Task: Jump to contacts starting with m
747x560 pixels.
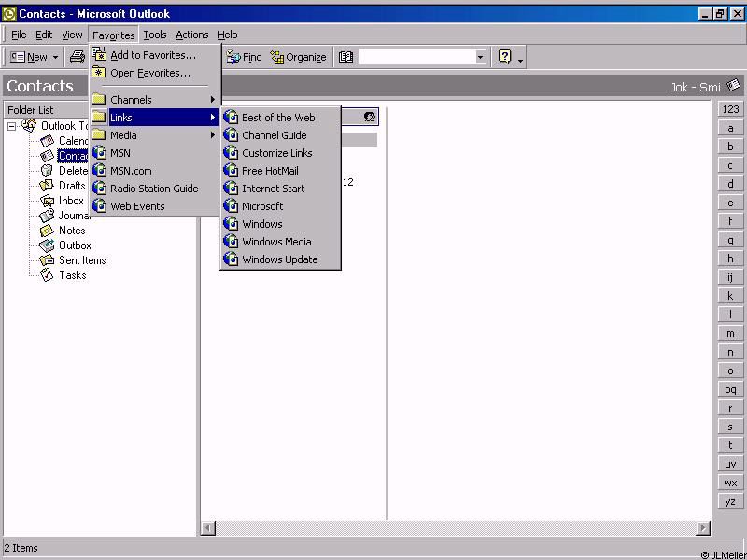Action: pos(730,333)
